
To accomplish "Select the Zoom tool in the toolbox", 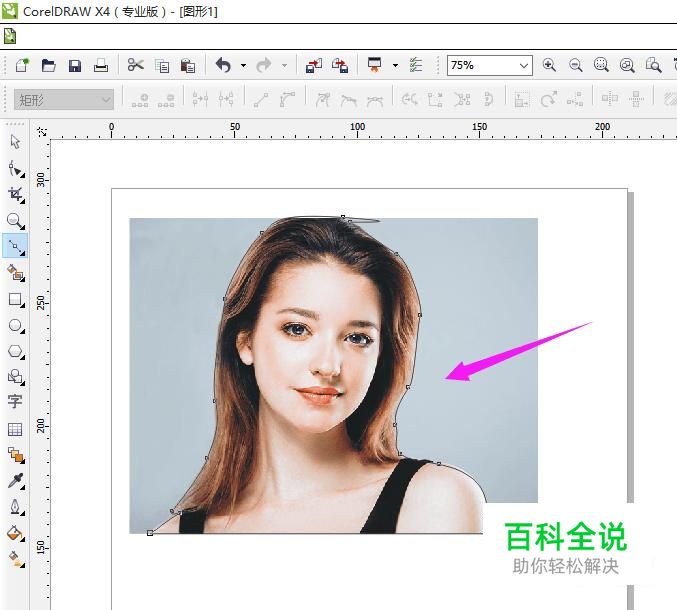I will click(x=16, y=221).
